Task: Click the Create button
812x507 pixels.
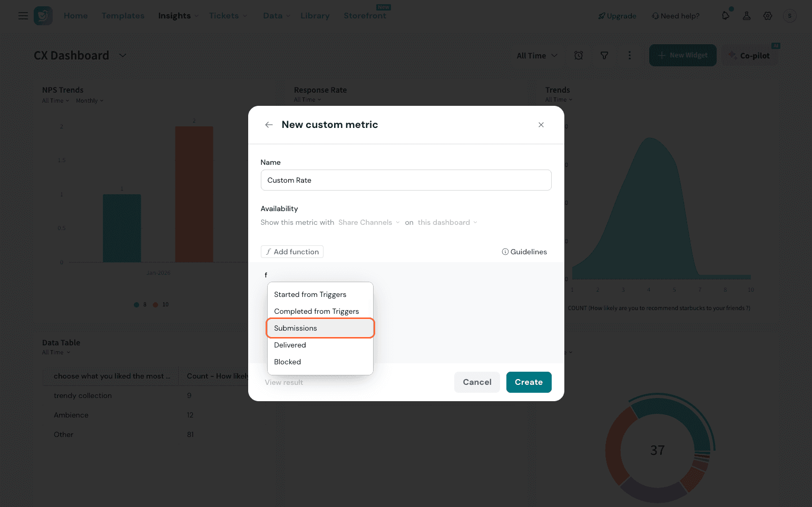Action: coord(529,382)
